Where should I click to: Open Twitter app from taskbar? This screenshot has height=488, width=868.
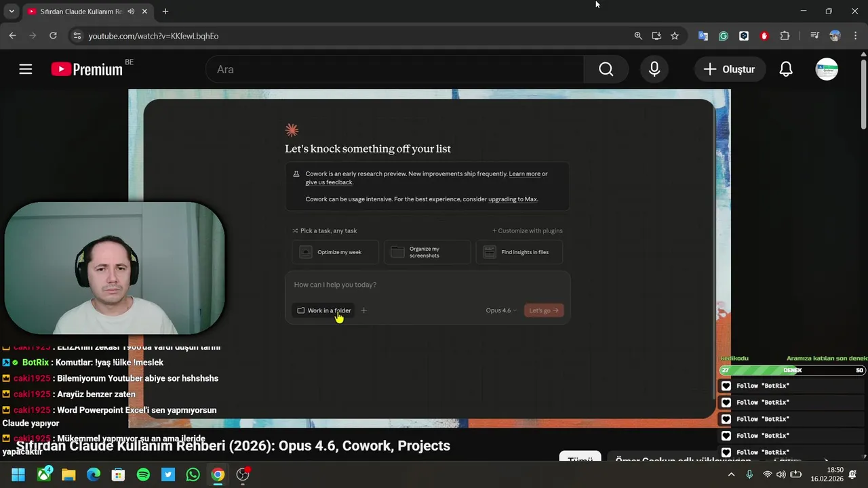tap(168, 474)
